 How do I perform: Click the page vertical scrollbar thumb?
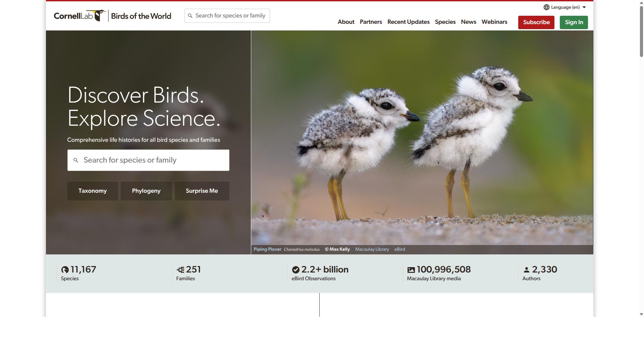point(641,31)
